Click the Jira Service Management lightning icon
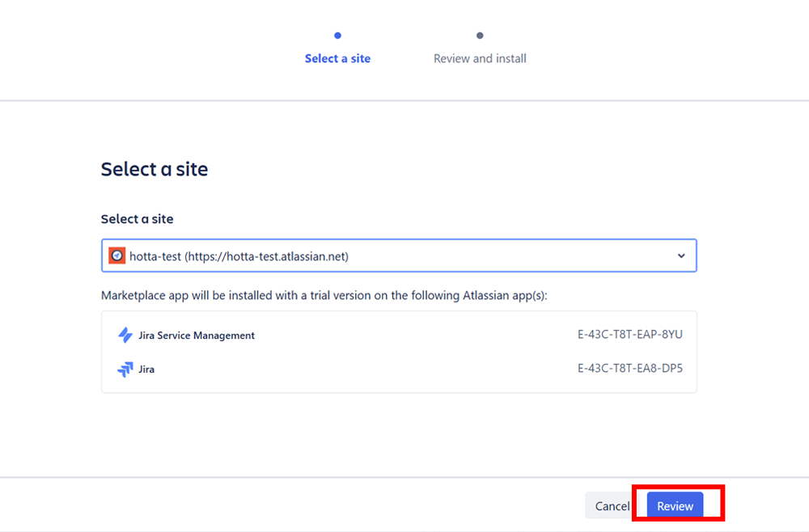Viewport: 809px width, 532px height. click(125, 335)
